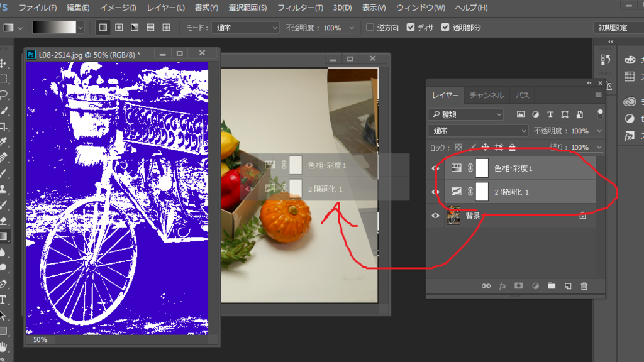The image size is (644, 362).
Task: Open the layer 不透明度 dropdown arrow
Action: click(599, 131)
